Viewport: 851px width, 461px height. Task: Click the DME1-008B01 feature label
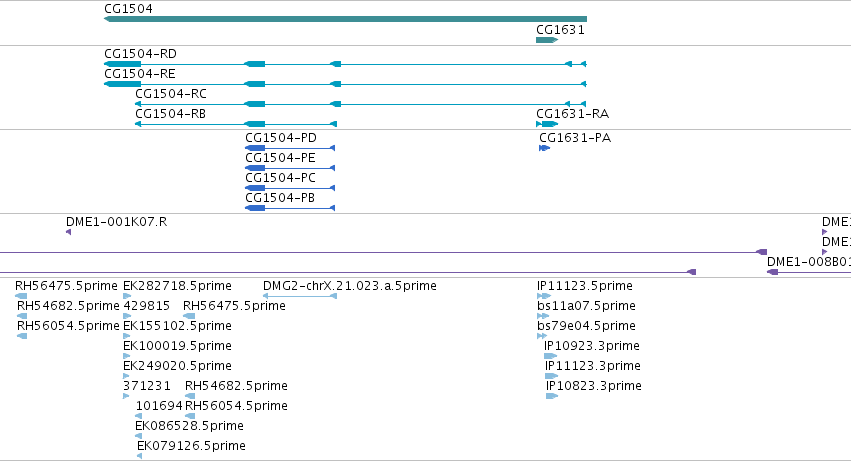809,262
